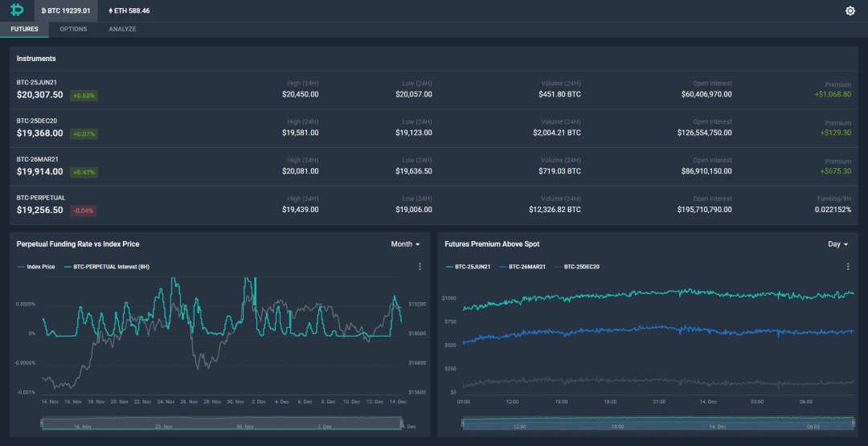This screenshot has height=446, width=868.
Task: Select the BTC-25DEC20 instrument name
Action: pos(37,121)
